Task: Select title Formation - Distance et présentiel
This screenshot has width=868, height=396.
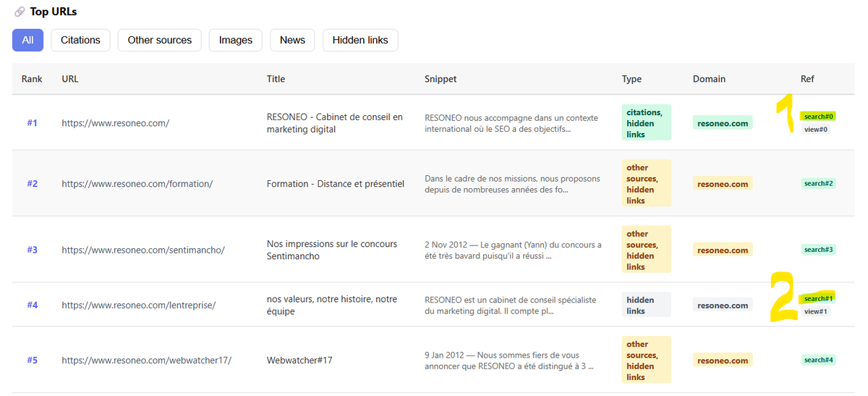Action: point(336,184)
